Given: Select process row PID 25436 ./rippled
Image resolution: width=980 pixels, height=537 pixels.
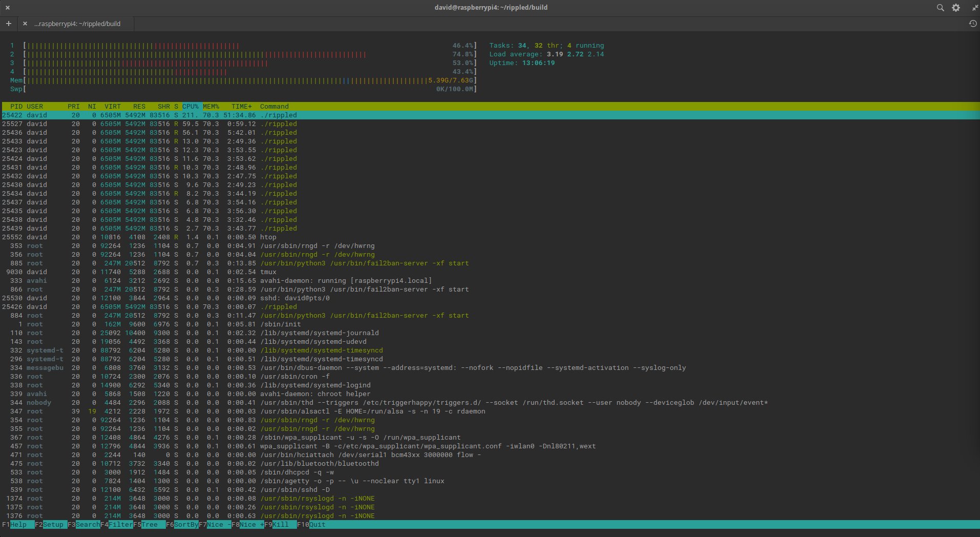Looking at the screenshot, I should [x=490, y=133].
